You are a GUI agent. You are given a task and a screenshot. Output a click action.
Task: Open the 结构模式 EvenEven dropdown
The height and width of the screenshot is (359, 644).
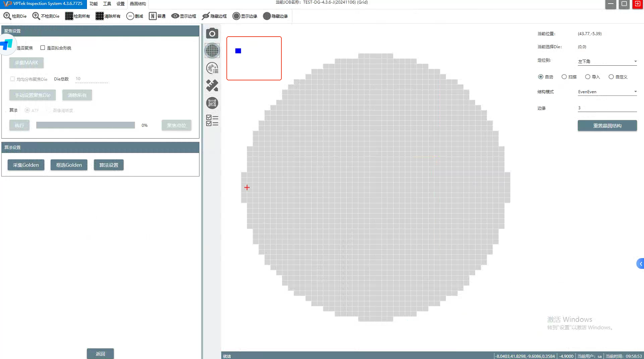coord(607,92)
